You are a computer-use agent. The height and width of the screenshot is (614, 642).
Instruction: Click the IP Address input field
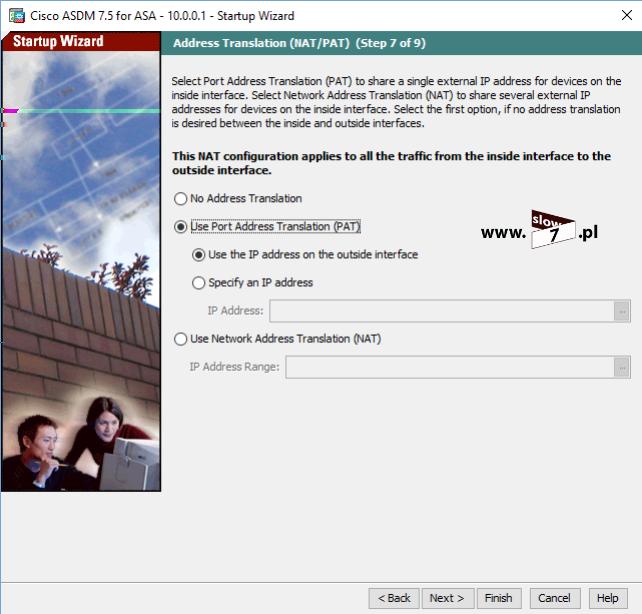tap(442, 311)
